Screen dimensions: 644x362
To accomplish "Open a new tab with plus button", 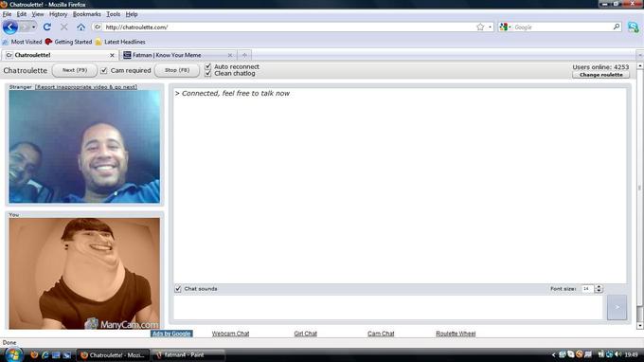I will (244, 55).
